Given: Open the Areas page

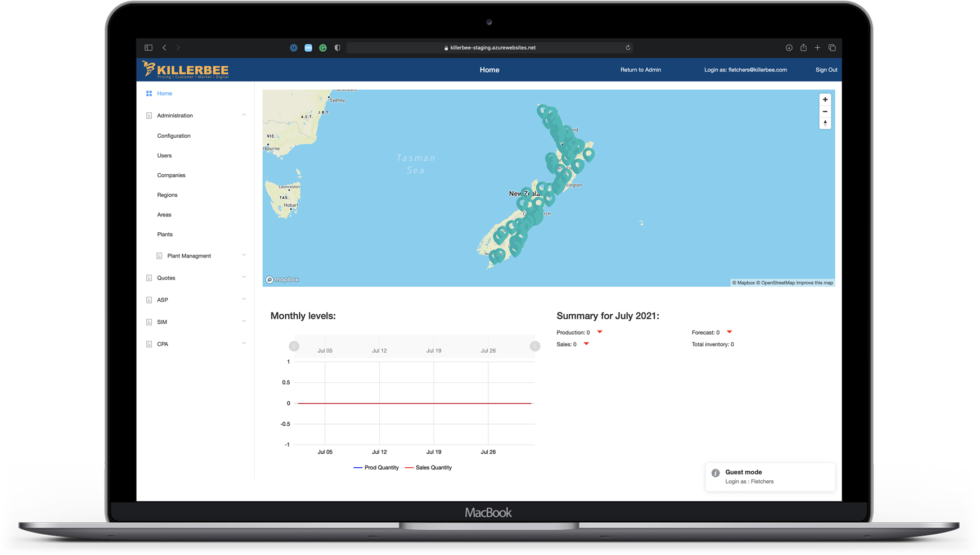Looking at the screenshot, I should tap(164, 214).
